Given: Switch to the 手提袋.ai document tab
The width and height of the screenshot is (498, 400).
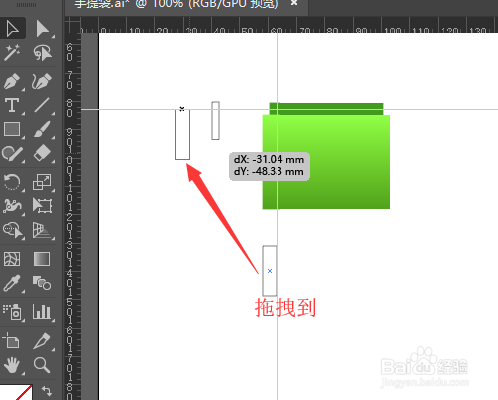Looking at the screenshot, I should click(x=176, y=4).
